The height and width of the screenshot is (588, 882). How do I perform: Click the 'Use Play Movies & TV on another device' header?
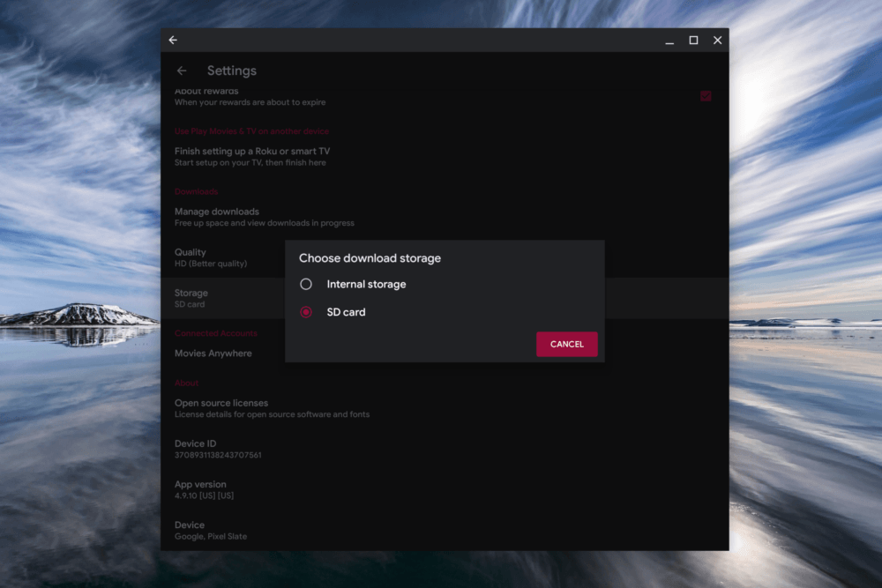coord(251,131)
